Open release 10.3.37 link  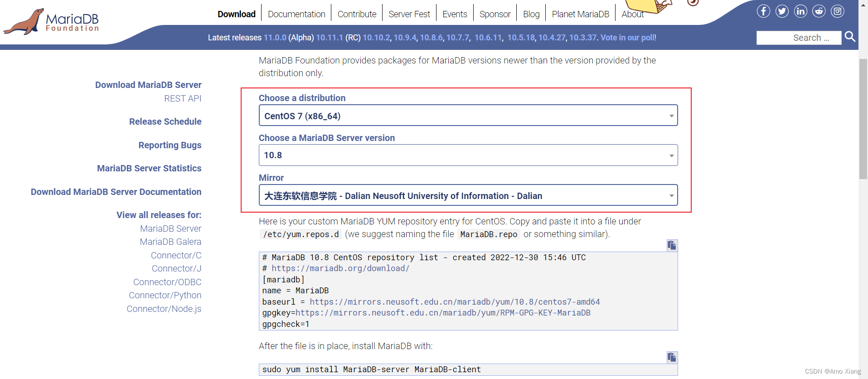tap(583, 38)
